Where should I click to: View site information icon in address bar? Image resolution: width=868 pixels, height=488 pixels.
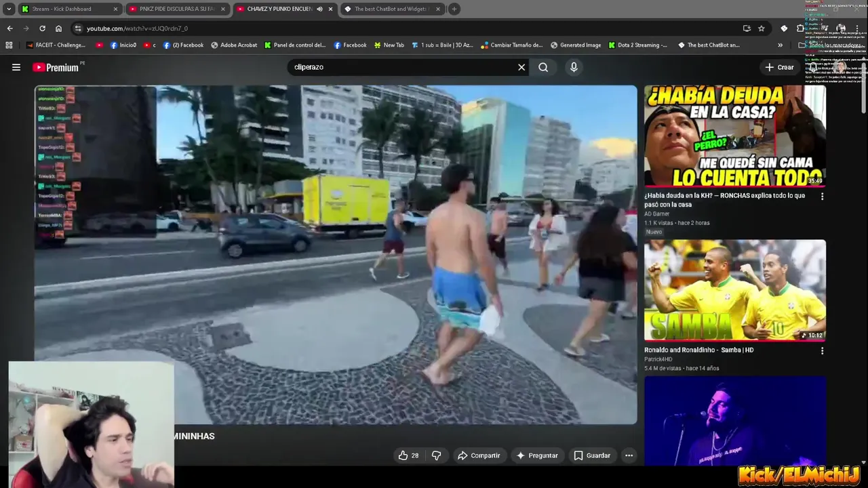(x=78, y=28)
